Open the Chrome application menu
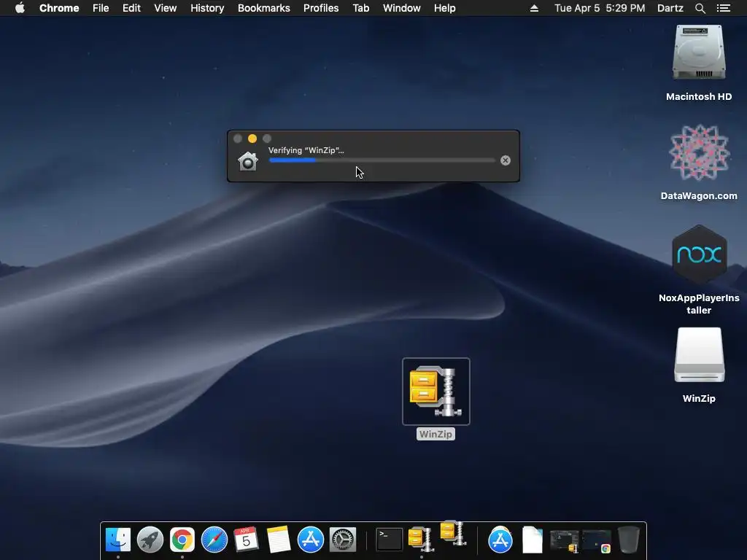747x560 pixels. 59,8
